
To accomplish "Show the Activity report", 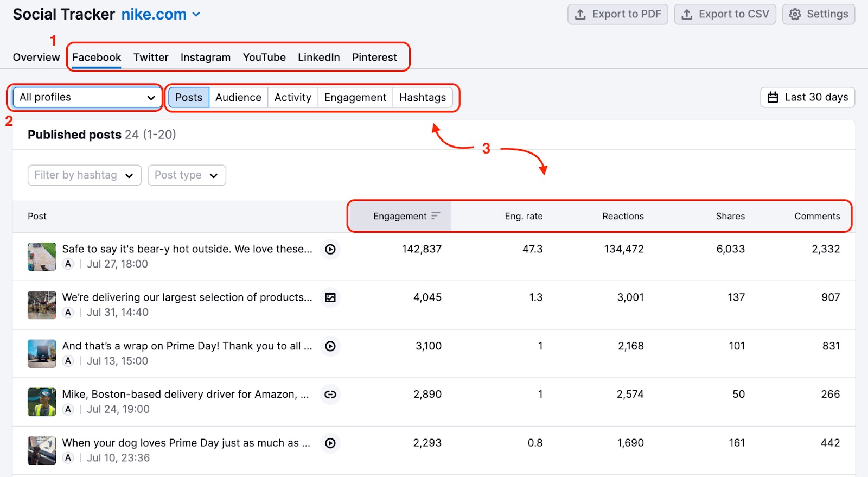I will click(293, 97).
